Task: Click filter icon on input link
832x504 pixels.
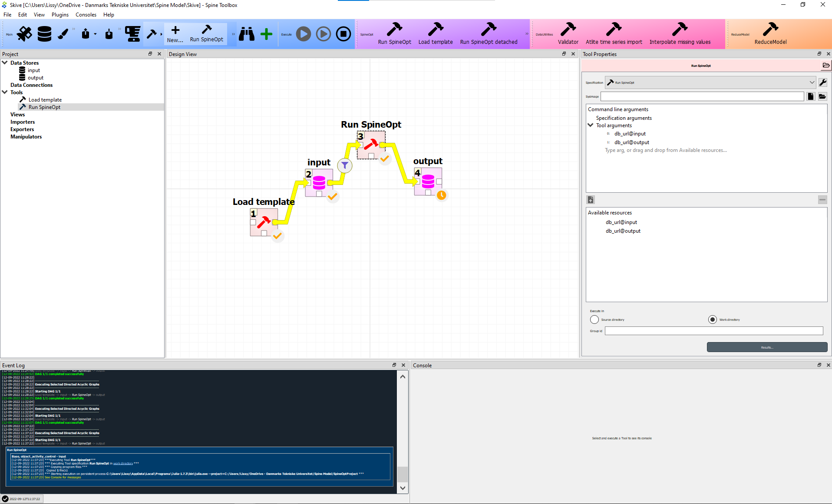Action: 345,165
